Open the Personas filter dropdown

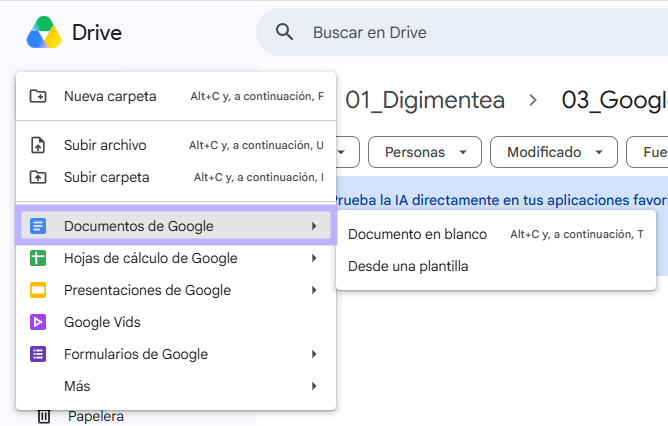coord(425,152)
